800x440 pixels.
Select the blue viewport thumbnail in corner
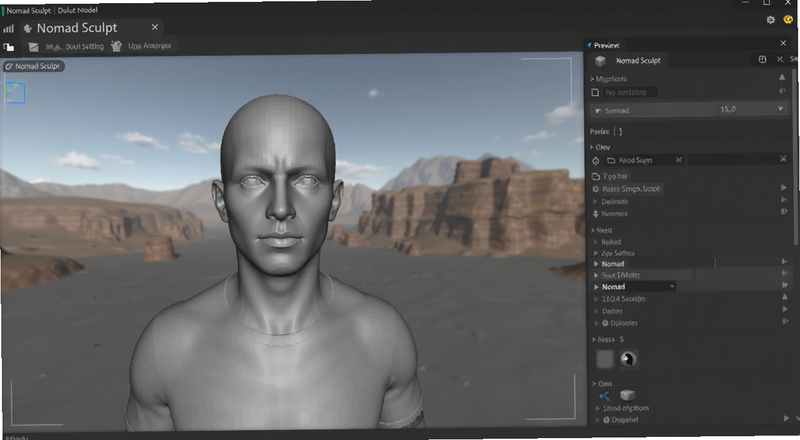click(15, 93)
